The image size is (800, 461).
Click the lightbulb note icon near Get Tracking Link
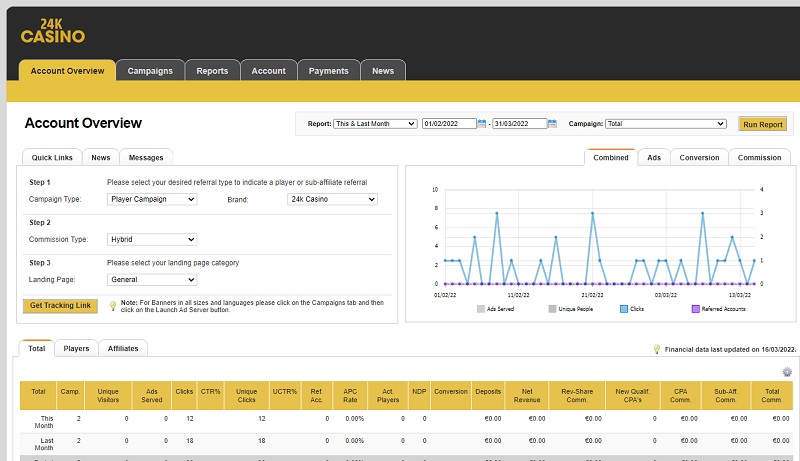113,306
